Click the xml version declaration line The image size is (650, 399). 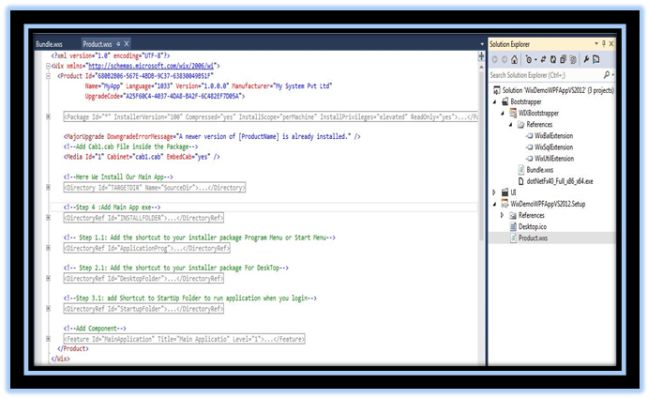pyautogui.click(x=110, y=56)
